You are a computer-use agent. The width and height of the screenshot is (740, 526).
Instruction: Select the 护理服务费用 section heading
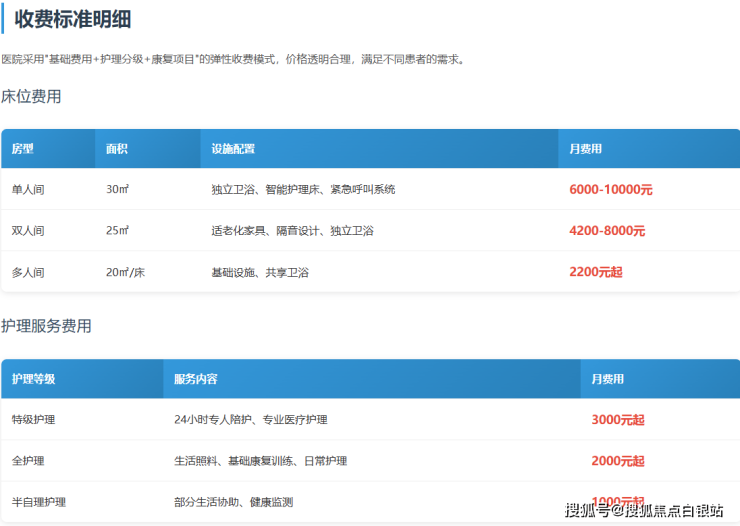point(46,326)
